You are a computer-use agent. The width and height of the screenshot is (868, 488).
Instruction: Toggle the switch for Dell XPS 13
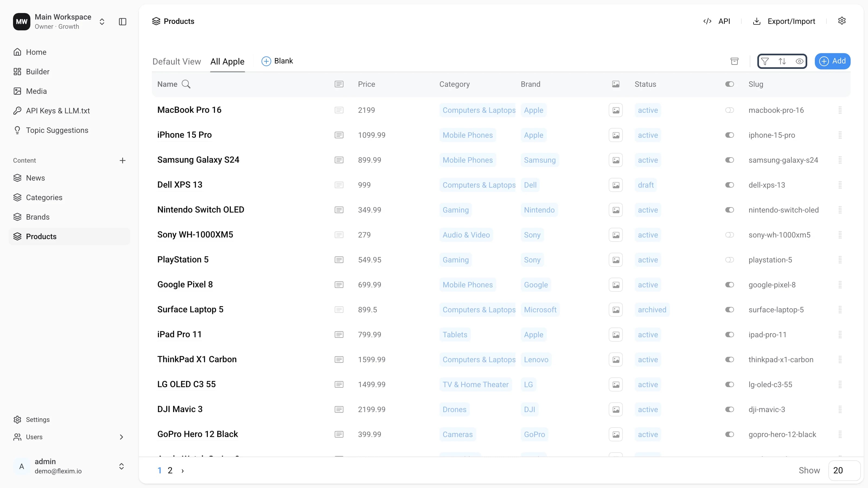coord(729,185)
